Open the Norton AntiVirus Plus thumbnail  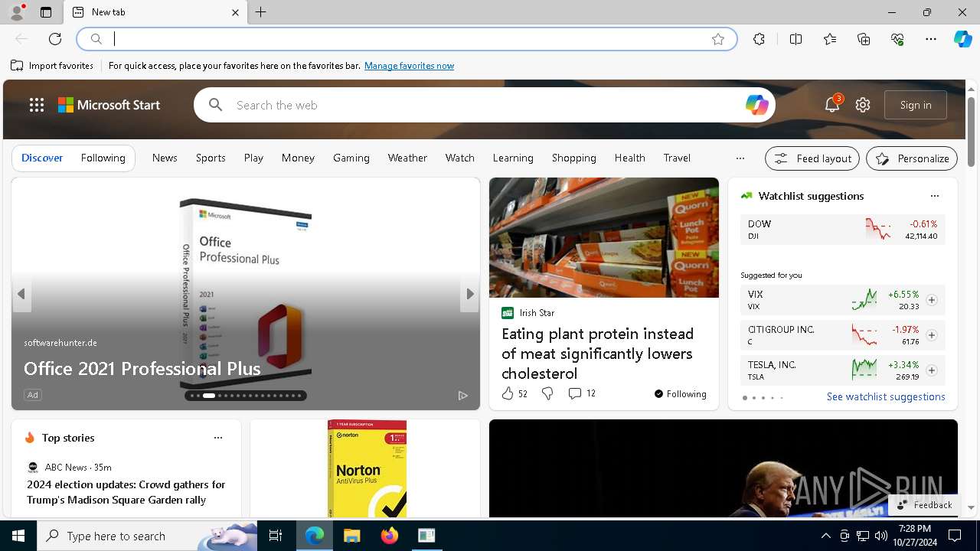367,468
